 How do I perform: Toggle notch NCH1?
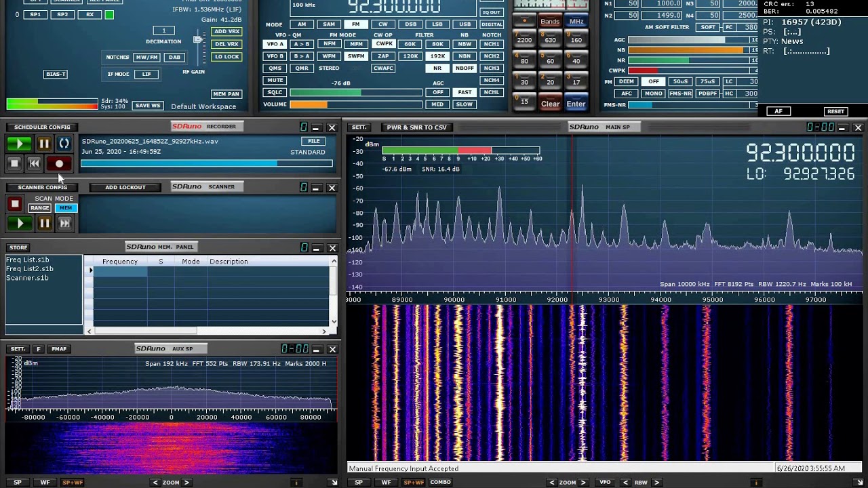point(492,44)
